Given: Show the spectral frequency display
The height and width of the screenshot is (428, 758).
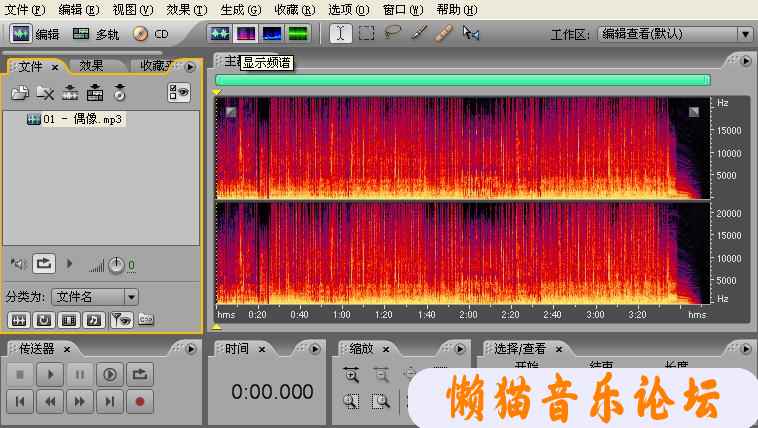Looking at the screenshot, I should click(246, 33).
